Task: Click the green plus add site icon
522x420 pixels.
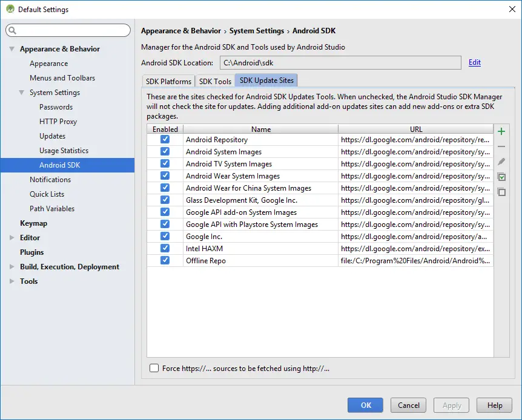Action: click(501, 131)
